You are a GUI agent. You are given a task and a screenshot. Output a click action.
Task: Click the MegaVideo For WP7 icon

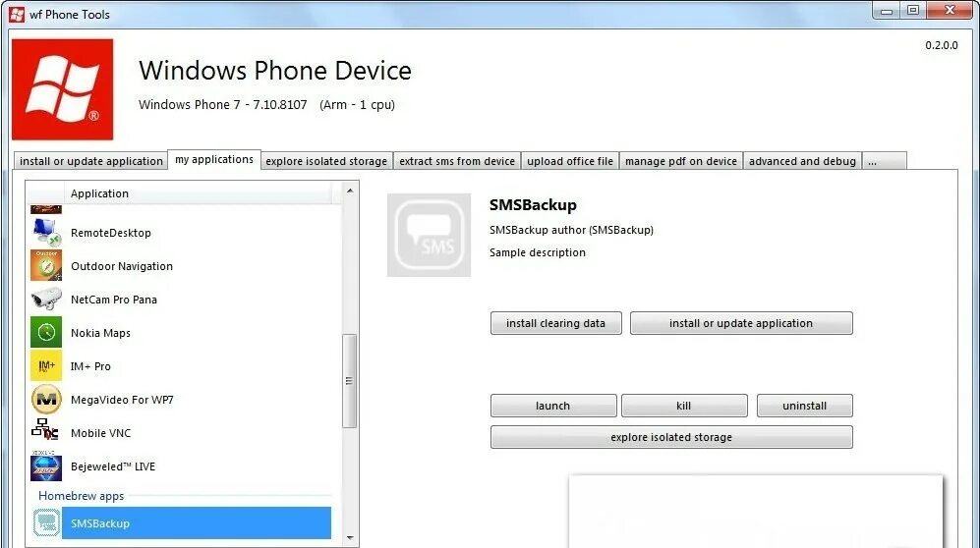click(x=46, y=399)
